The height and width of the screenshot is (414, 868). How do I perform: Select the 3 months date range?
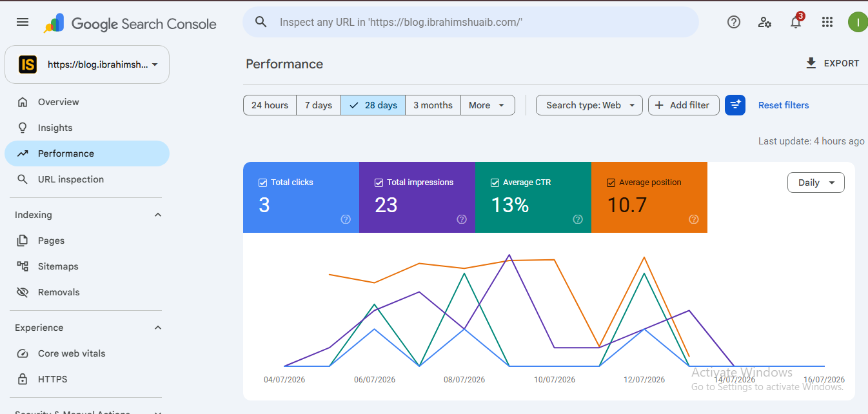click(x=433, y=105)
